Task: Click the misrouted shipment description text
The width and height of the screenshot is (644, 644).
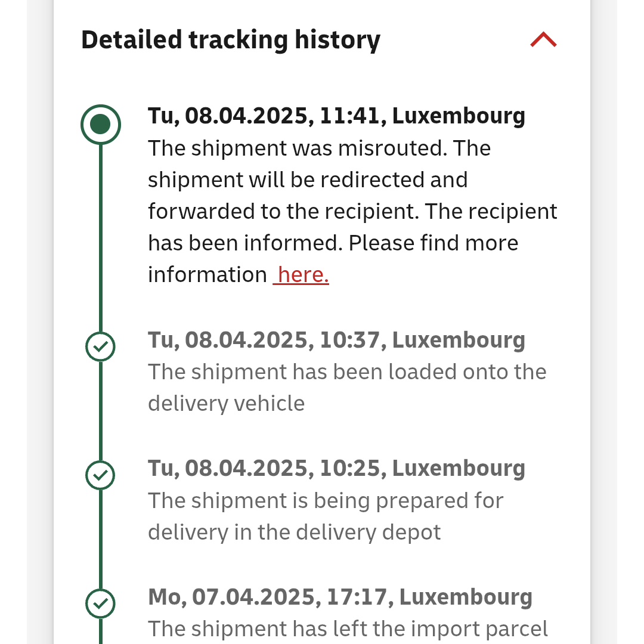Action: coord(352,211)
